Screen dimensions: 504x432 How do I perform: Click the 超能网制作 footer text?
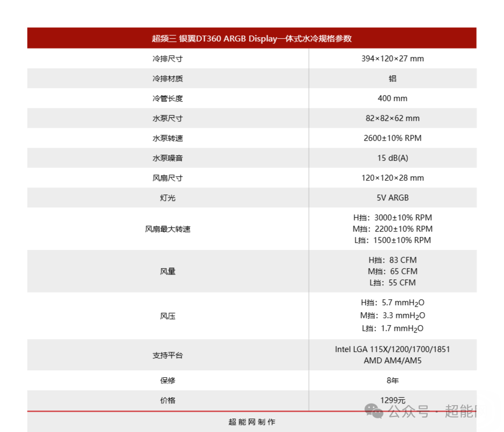pyautogui.click(x=251, y=422)
